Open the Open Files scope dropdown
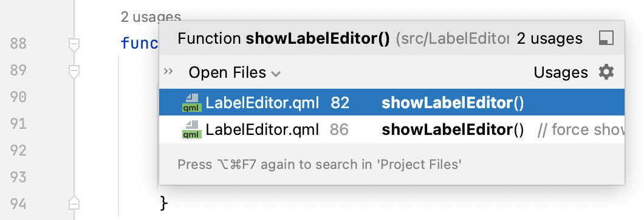 click(x=234, y=73)
